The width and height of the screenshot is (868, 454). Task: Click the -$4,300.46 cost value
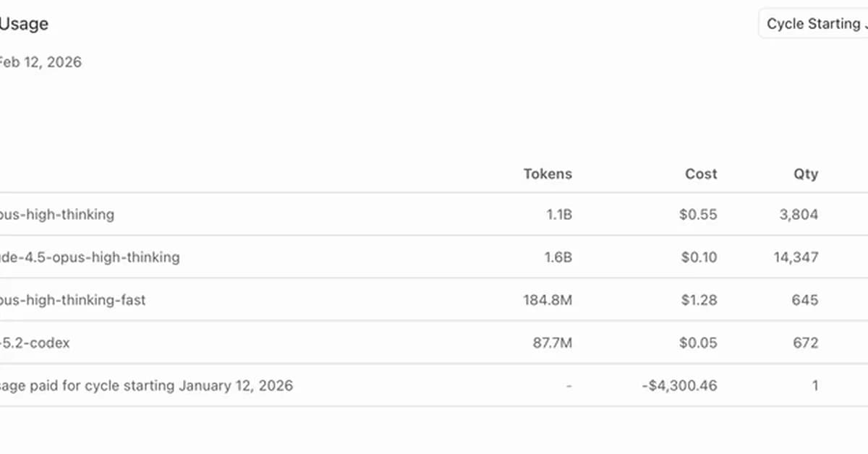point(679,385)
